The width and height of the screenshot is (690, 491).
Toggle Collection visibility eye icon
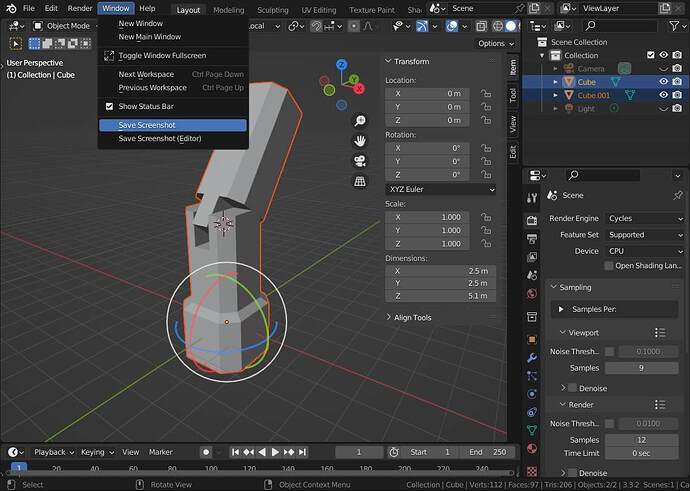(x=663, y=55)
